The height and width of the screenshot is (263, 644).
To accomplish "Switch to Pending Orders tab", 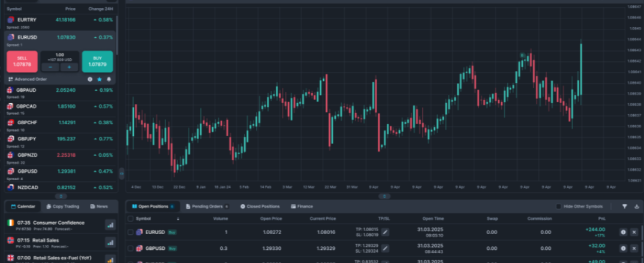I will tap(207, 207).
